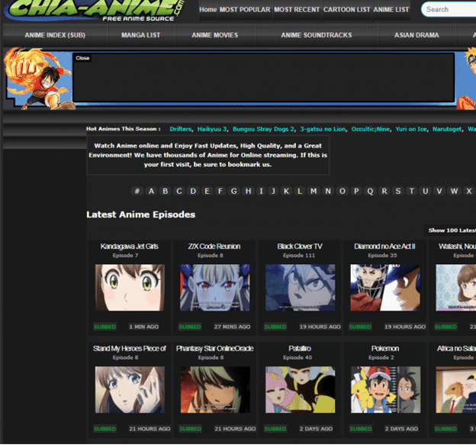This screenshot has height=448, width=476.
Task: Filter anime by letter V
Action: [439, 191]
